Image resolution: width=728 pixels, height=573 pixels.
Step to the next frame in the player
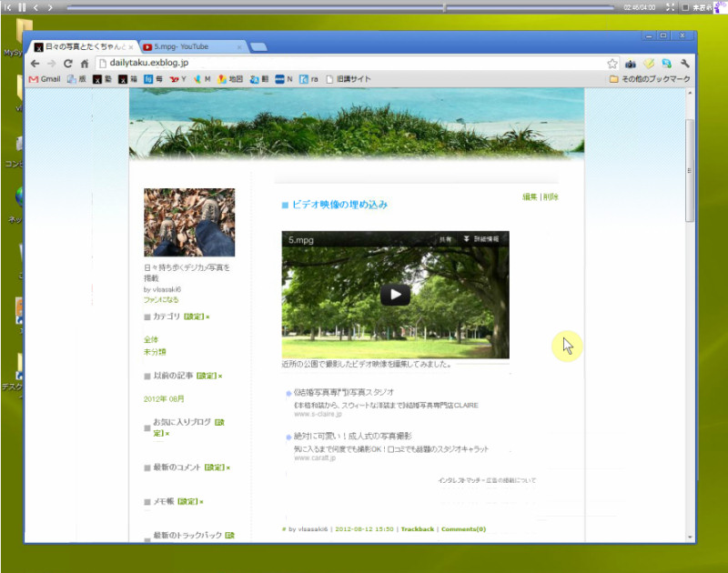(50, 7)
